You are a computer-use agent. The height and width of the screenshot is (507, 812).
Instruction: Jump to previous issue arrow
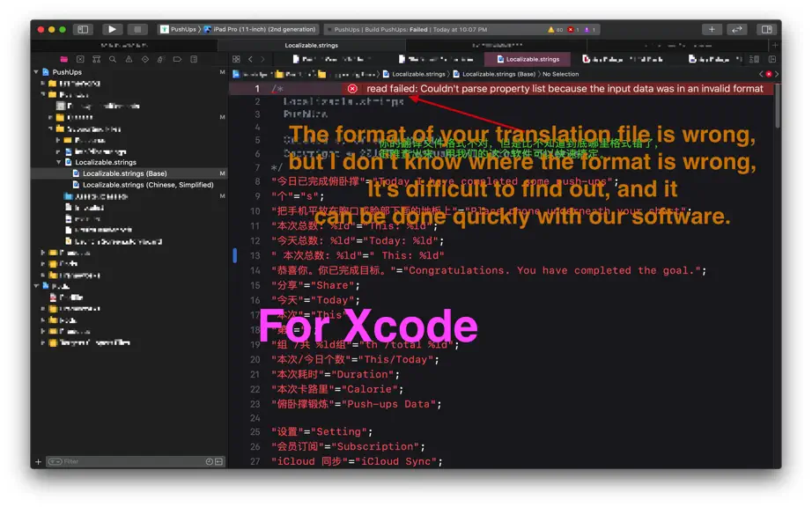(x=761, y=74)
